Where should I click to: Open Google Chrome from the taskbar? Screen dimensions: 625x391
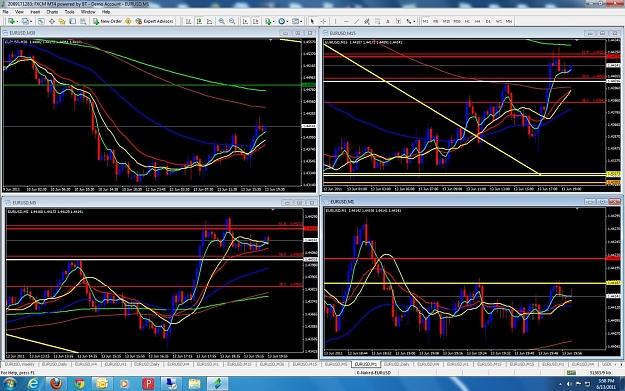tap(79, 384)
